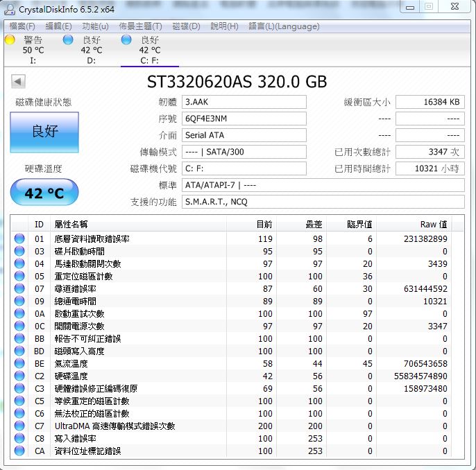Open the 語言(L)(Language) menu

click(284, 26)
